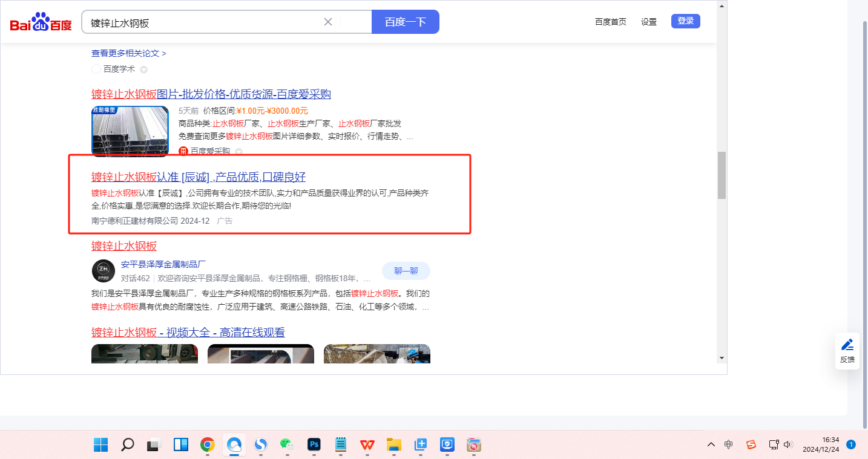The image size is (868, 459).
Task: Click the price range ¥1.00元-¥3000.00元 text
Action: point(272,111)
